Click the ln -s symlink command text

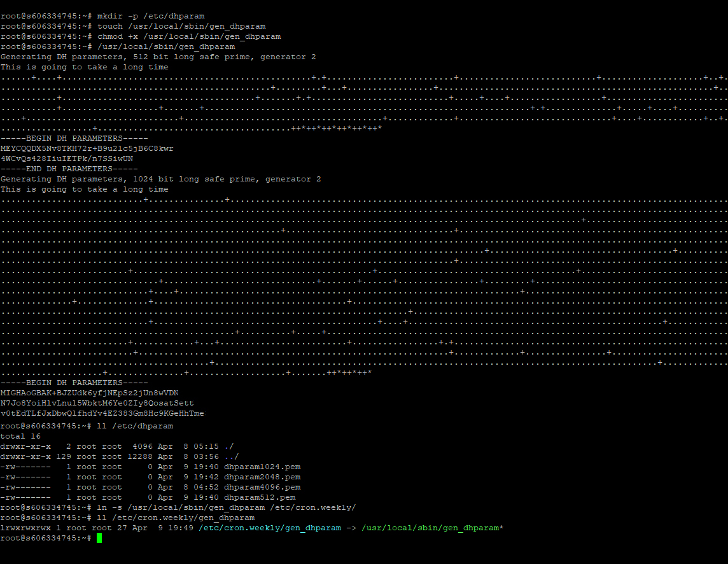[227, 507]
